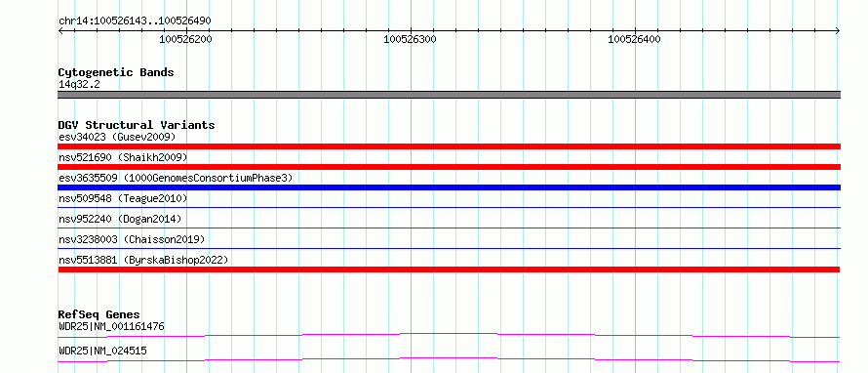Screen dimensions: 868x373
Task: Click the 14q32.2 grey cytogenetic band bar
Action: 449,95
